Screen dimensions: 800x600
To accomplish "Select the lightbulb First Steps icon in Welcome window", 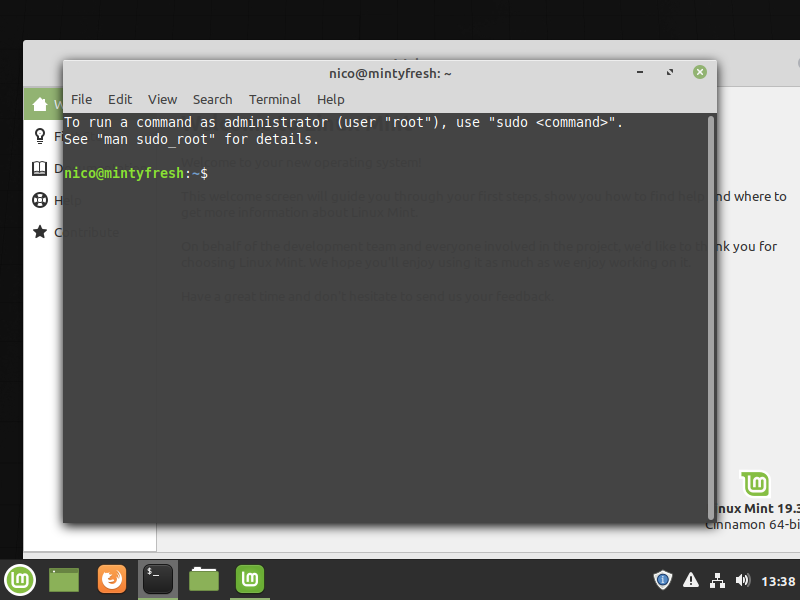I will (x=40, y=136).
